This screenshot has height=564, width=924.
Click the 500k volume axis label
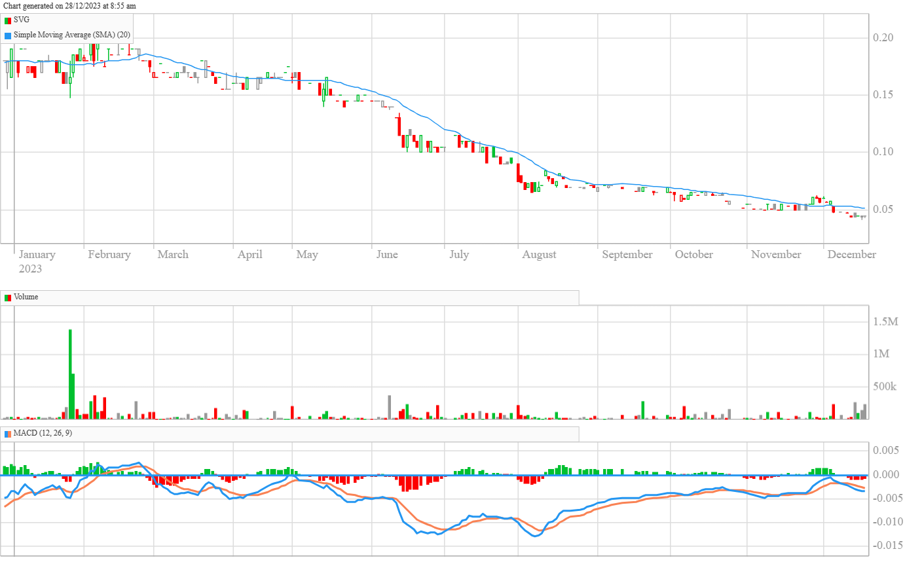(x=884, y=386)
